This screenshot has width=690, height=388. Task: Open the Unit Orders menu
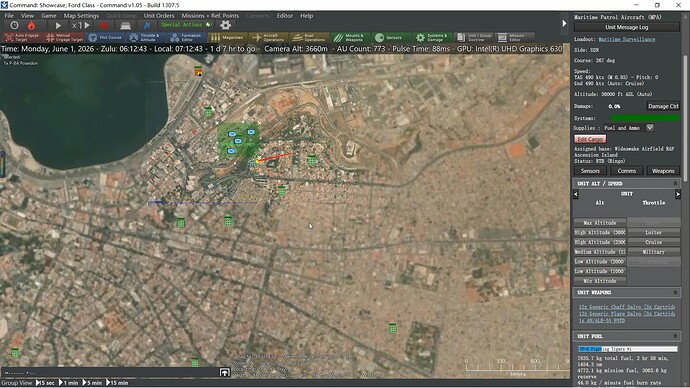point(159,15)
